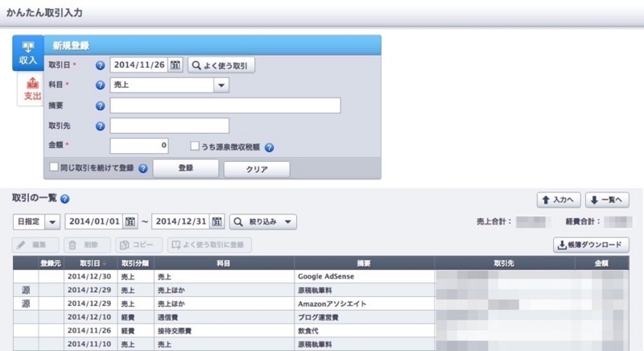This screenshot has height=351, width=644.
Task: Open help for 取引先 field
Action: click(x=100, y=126)
